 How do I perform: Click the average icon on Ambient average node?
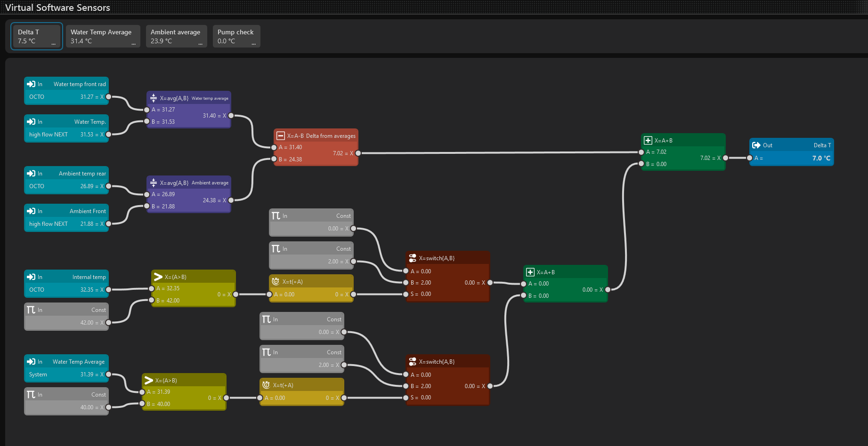[154, 183]
